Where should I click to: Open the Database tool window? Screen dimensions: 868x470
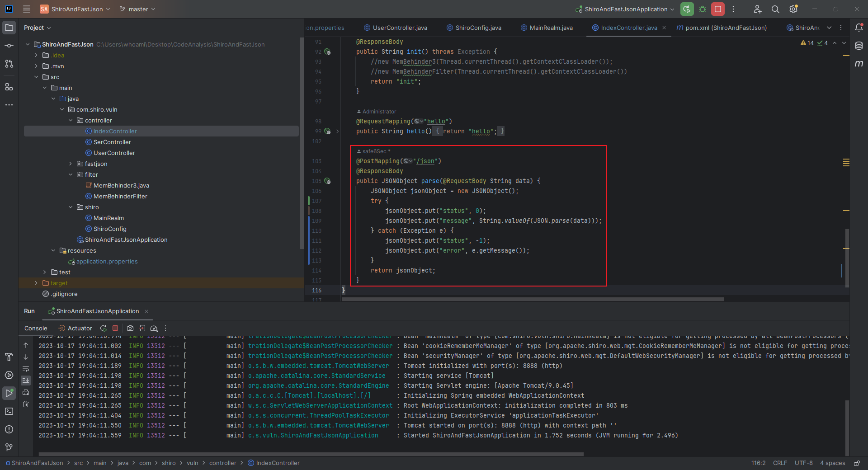point(859,46)
